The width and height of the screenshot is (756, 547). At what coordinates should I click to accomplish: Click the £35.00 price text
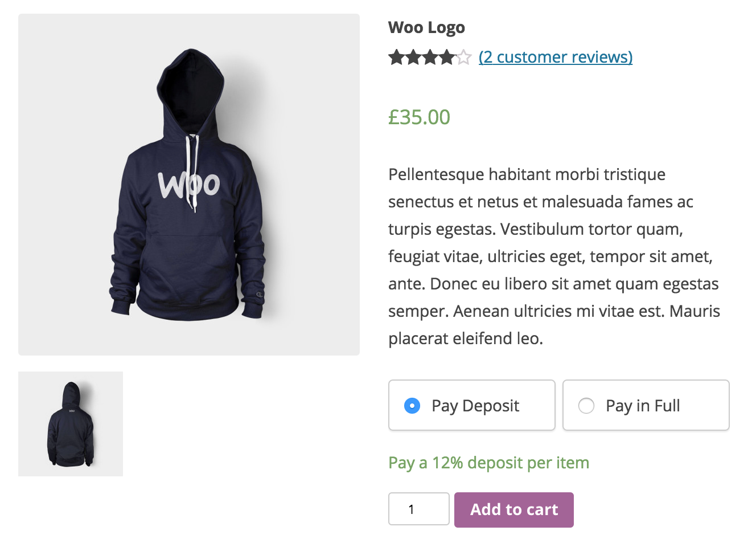[419, 117]
